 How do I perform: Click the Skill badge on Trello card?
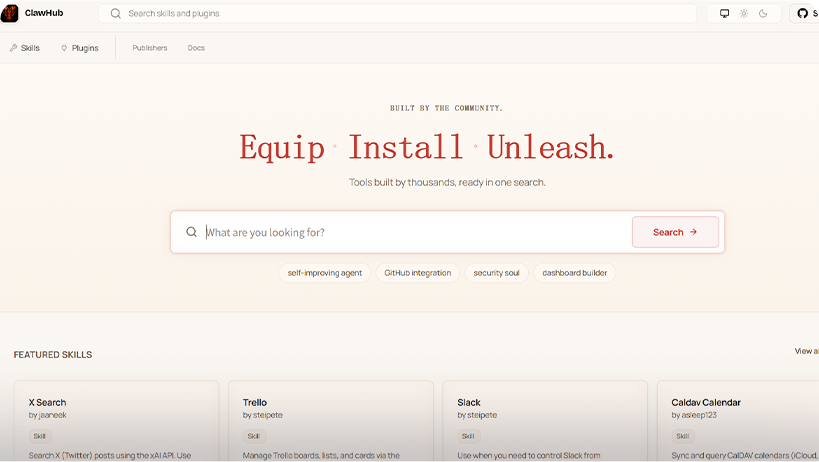[x=254, y=436]
